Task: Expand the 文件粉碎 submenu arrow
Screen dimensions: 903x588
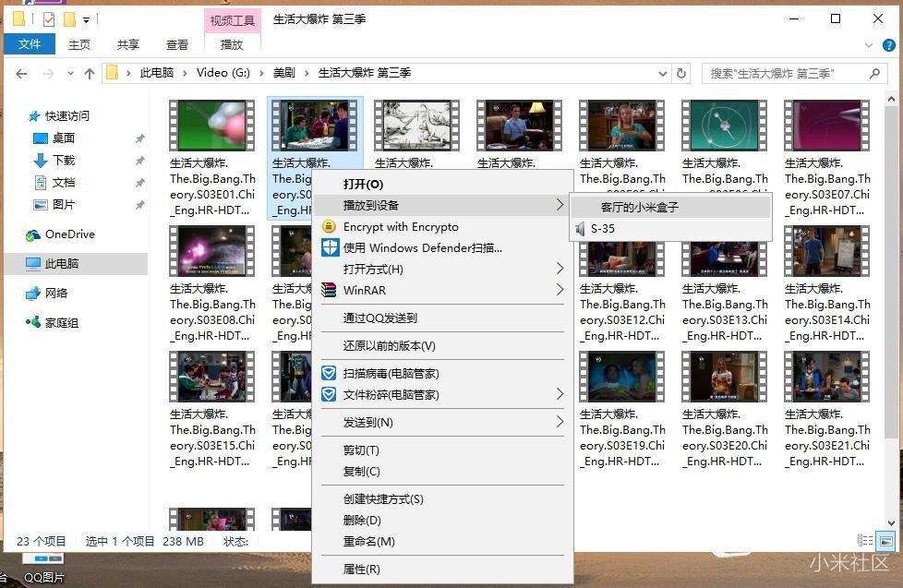Action: 560,394
